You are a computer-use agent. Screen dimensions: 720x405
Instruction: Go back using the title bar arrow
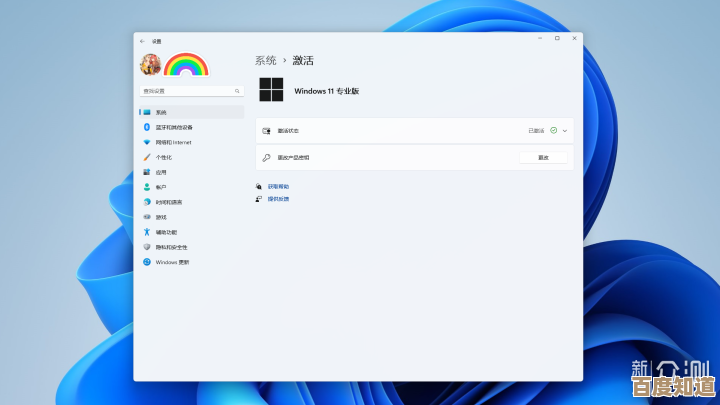click(142, 41)
